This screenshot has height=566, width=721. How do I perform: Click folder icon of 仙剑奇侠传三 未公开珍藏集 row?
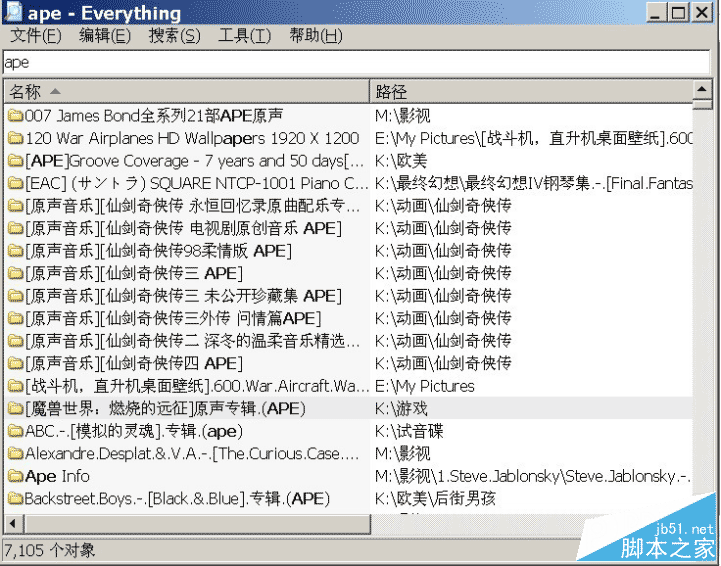16,296
